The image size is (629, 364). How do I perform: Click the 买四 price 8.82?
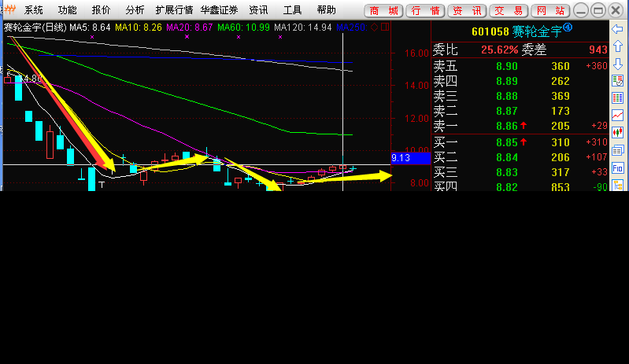coord(507,187)
